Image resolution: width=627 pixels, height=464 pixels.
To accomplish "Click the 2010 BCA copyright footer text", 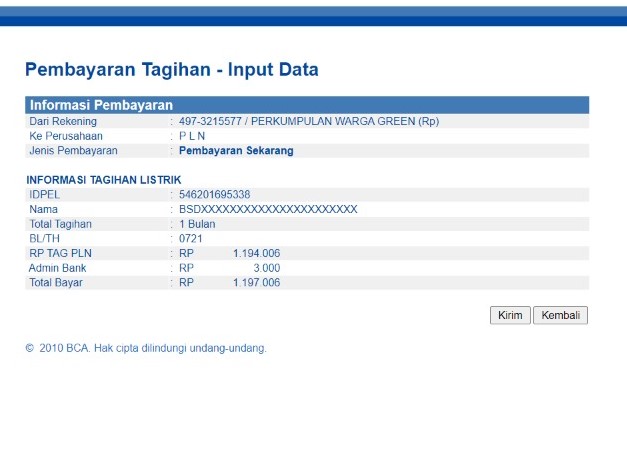I will [146, 348].
